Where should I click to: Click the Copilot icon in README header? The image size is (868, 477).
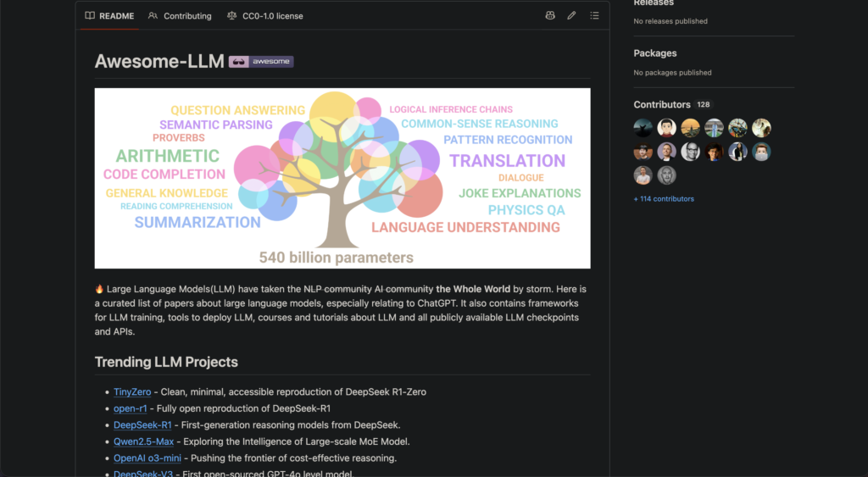point(549,15)
